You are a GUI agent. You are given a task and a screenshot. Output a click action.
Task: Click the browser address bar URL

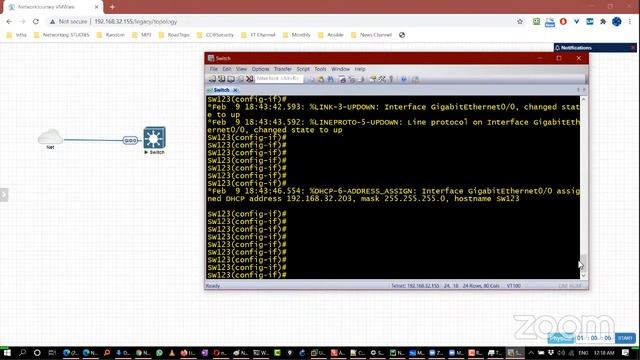pos(136,22)
